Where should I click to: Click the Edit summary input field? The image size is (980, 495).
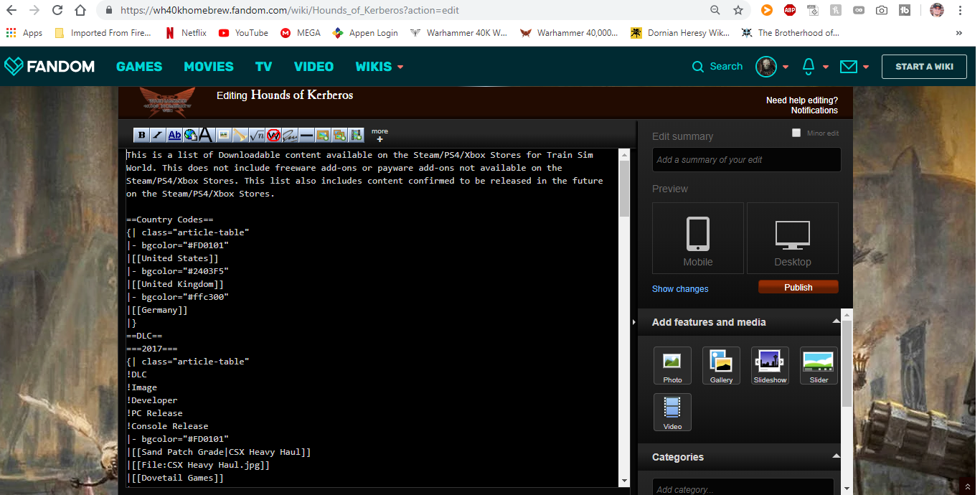pyautogui.click(x=746, y=160)
